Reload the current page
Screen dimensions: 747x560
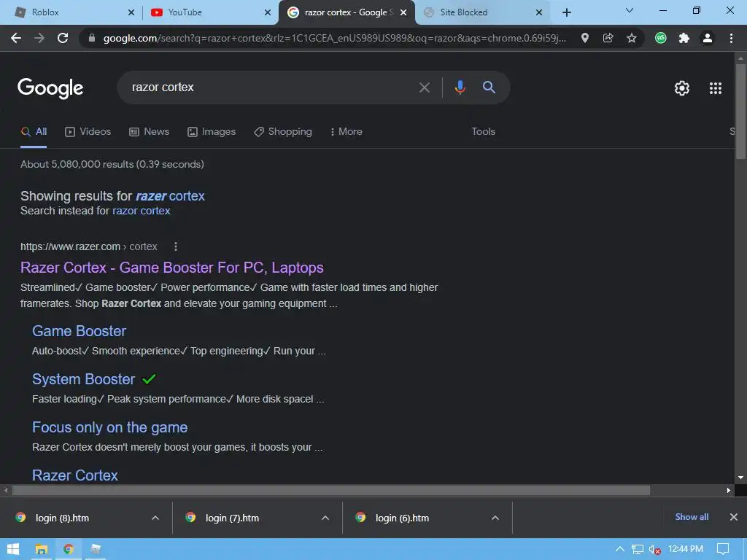pyautogui.click(x=63, y=38)
